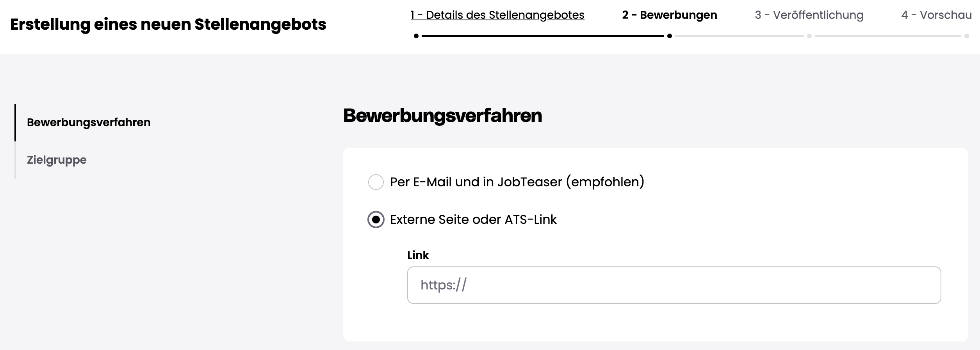This screenshot has width=980, height=350.
Task: Select the Externe Seite oder ATS-Link radio button
Action: 376,220
